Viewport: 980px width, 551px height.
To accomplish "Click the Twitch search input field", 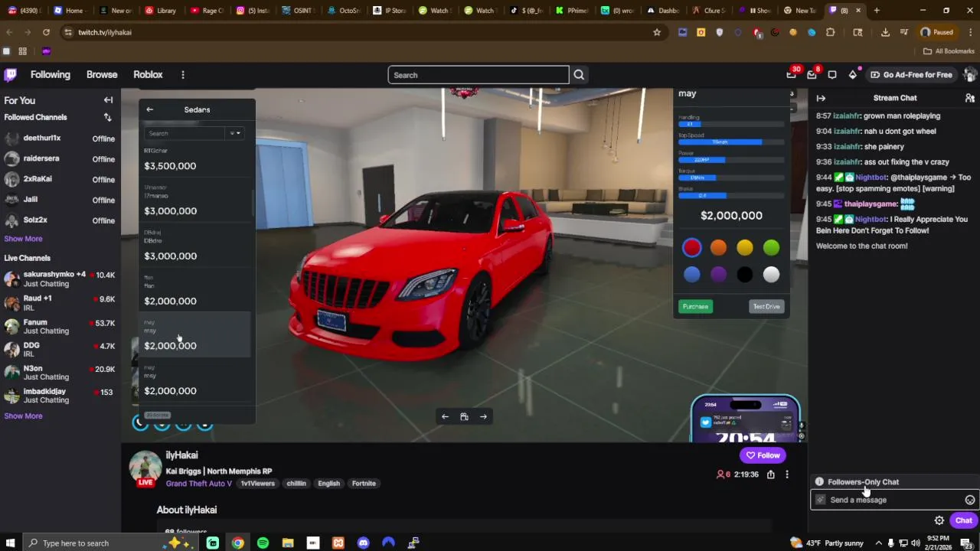I will pyautogui.click(x=479, y=75).
